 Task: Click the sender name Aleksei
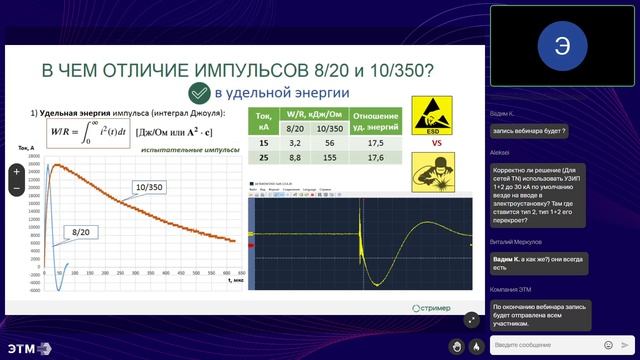coord(500,153)
